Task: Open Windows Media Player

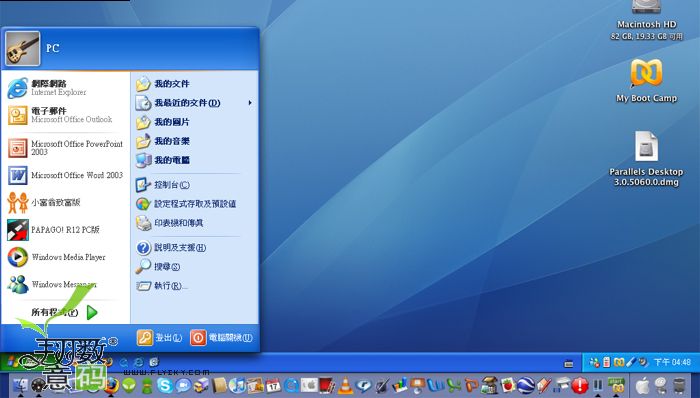Action: 56,257
